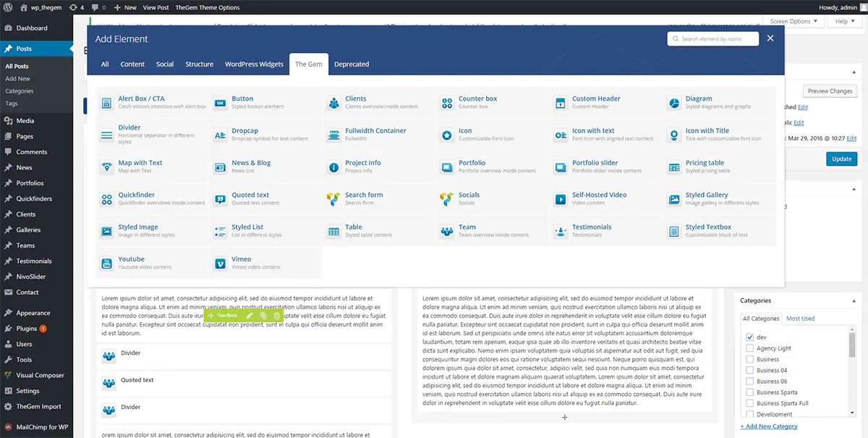Screen dimensions: 868x438
Task: Check the Agency Light category
Action: (x=750, y=348)
